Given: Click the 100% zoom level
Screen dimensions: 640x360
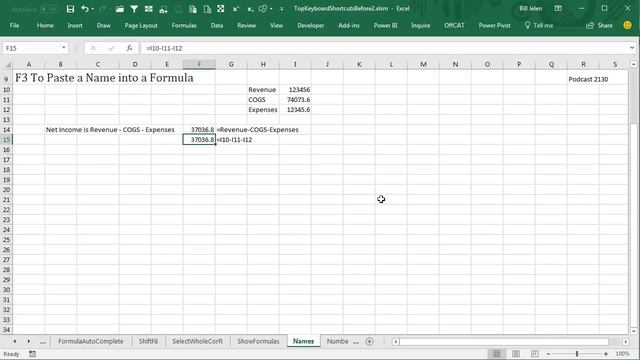Looking at the screenshot, I should pyautogui.click(x=622, y=354).
